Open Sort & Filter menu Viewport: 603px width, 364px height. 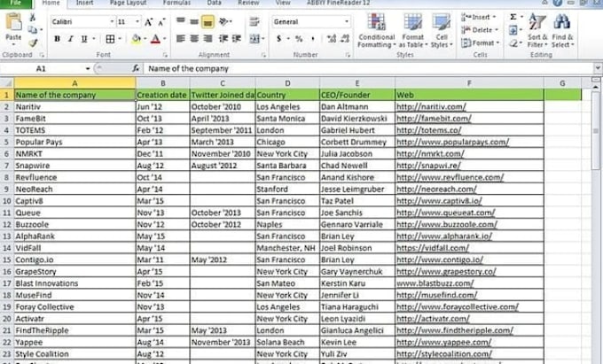pos(537,31)
